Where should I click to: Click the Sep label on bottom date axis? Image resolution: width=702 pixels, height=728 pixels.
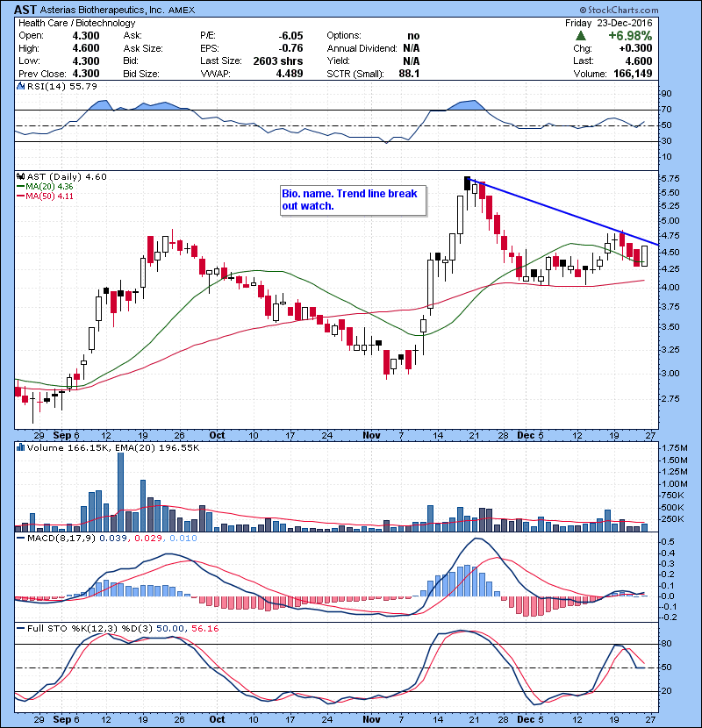click(61, 719)
